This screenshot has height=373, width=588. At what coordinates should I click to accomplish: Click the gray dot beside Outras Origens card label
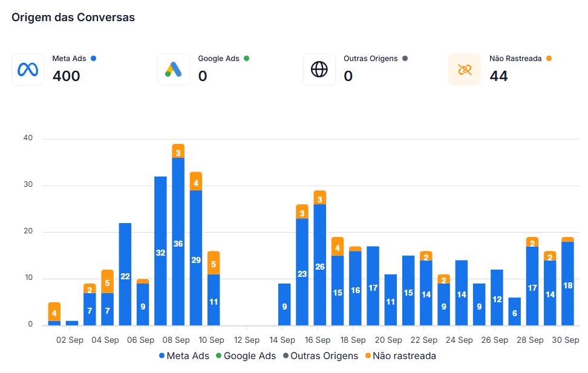405,59
